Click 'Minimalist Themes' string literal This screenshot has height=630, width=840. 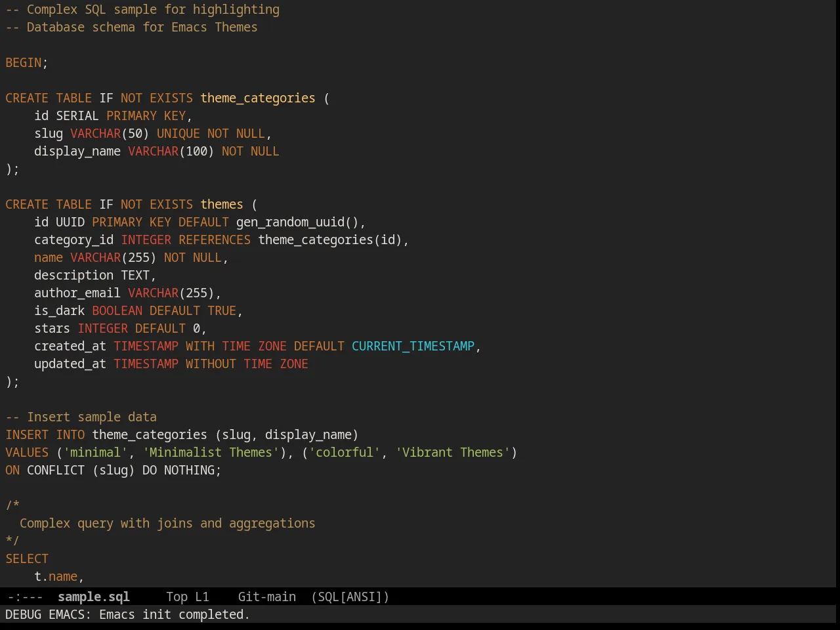point(211,452)
